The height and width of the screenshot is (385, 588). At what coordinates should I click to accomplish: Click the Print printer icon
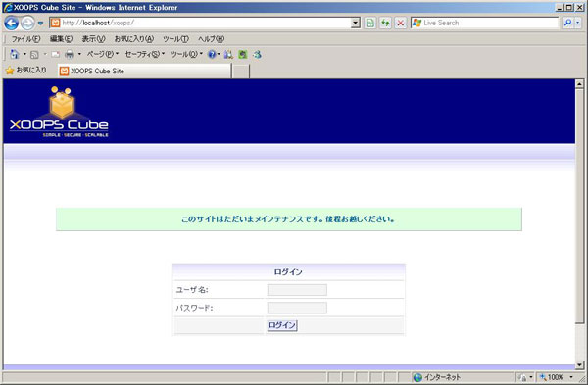[x=70, y=55]
